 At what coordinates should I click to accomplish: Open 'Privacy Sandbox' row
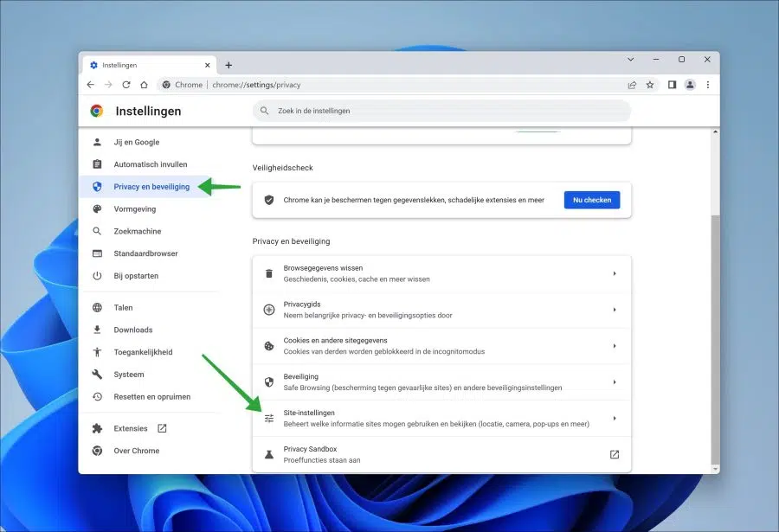point(441,454)
